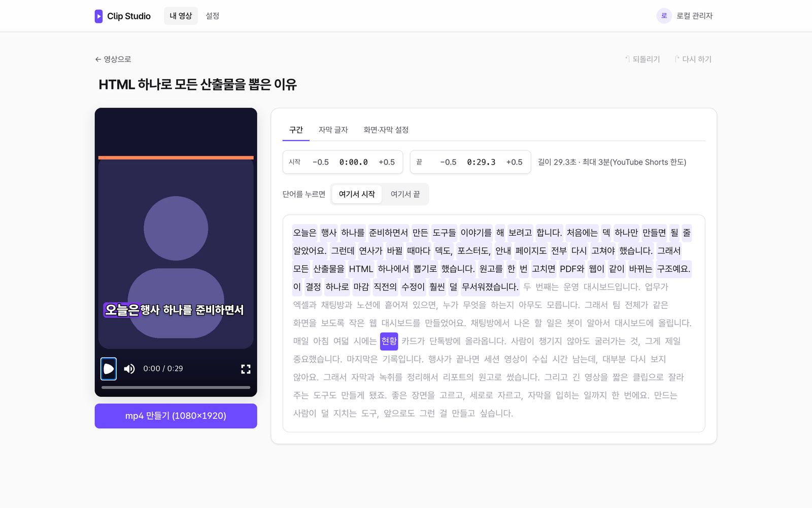The image size is (812, 508).
Task: Click the transcript word 엑셀과
Action: [304, 305]
